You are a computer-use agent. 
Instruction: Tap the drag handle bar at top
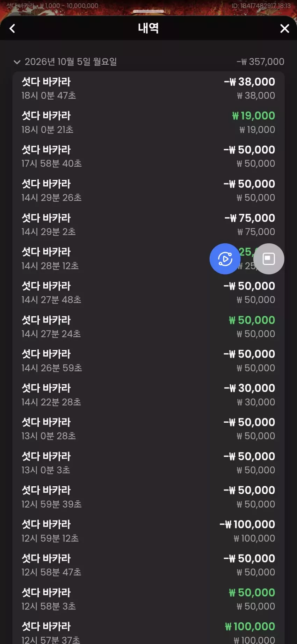pos(148,12)
